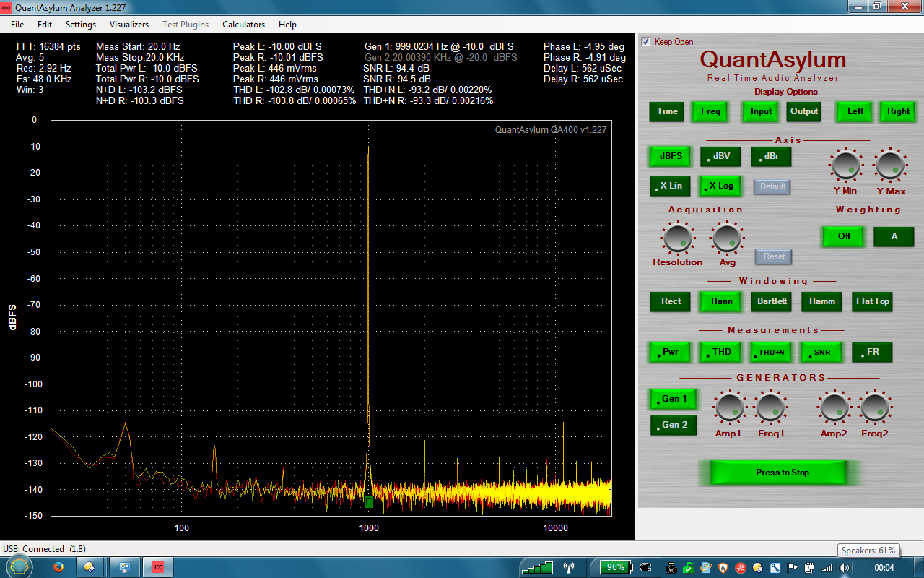Toggle generator Gen 1
Image resolution: width=924 pixels, height=578 pixels.
pyautogui.click(x=674, y=399)
